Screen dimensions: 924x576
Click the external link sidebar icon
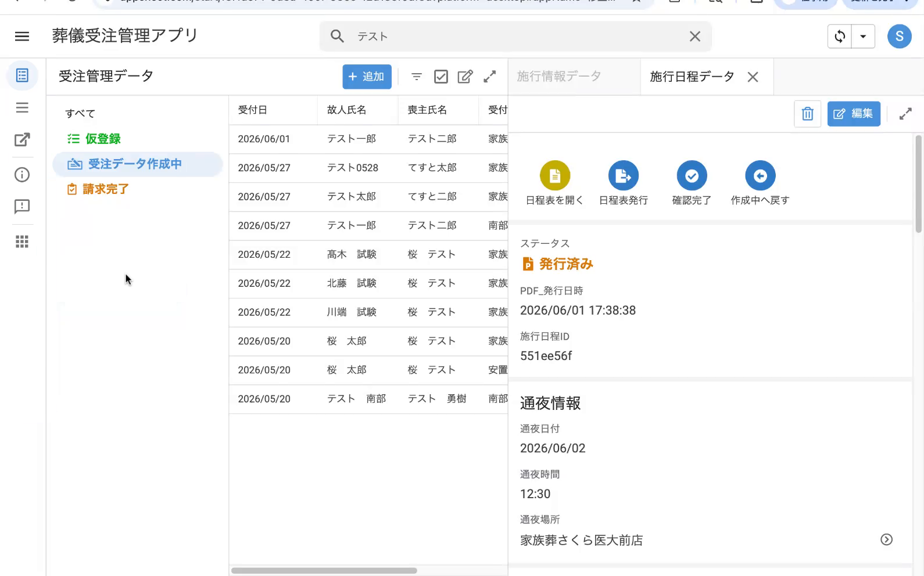[x=22, y=139]
